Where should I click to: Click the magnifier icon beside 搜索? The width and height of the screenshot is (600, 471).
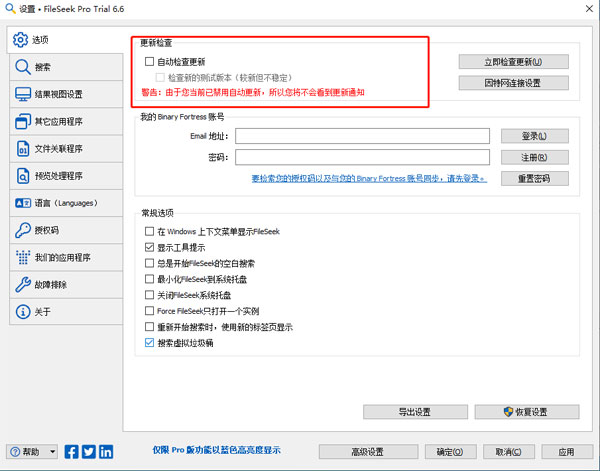(x=23, y=67)
